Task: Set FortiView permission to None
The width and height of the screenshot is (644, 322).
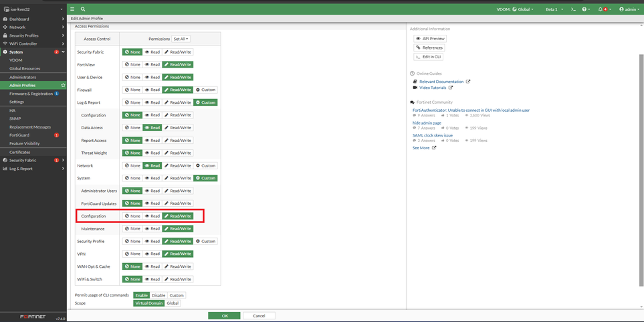Action: click(132, 64)
